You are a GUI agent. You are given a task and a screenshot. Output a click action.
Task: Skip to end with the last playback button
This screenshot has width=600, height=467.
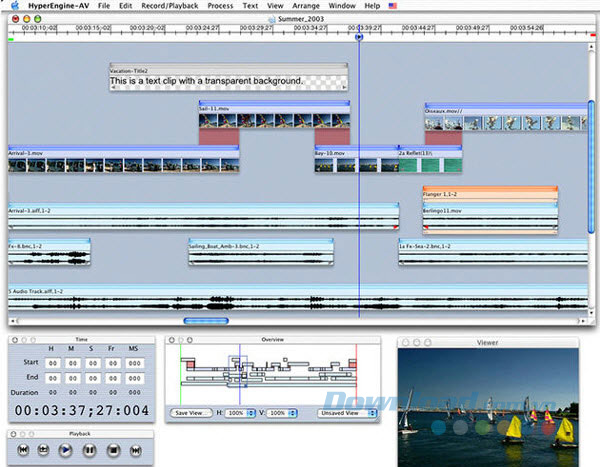tap(135, 451)
